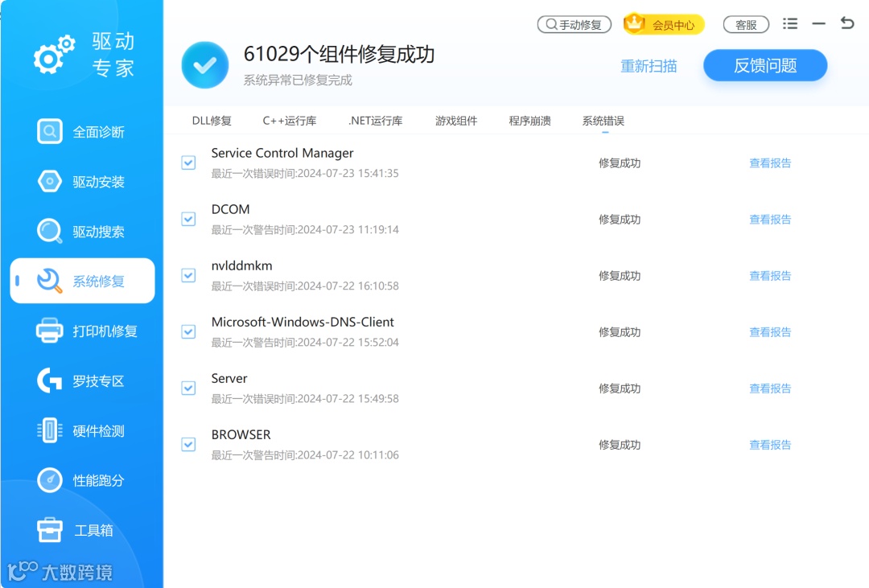Click the 重新扫描 link
The height and width of the screenshot is (588, 869).
click(x=649, y=66)
